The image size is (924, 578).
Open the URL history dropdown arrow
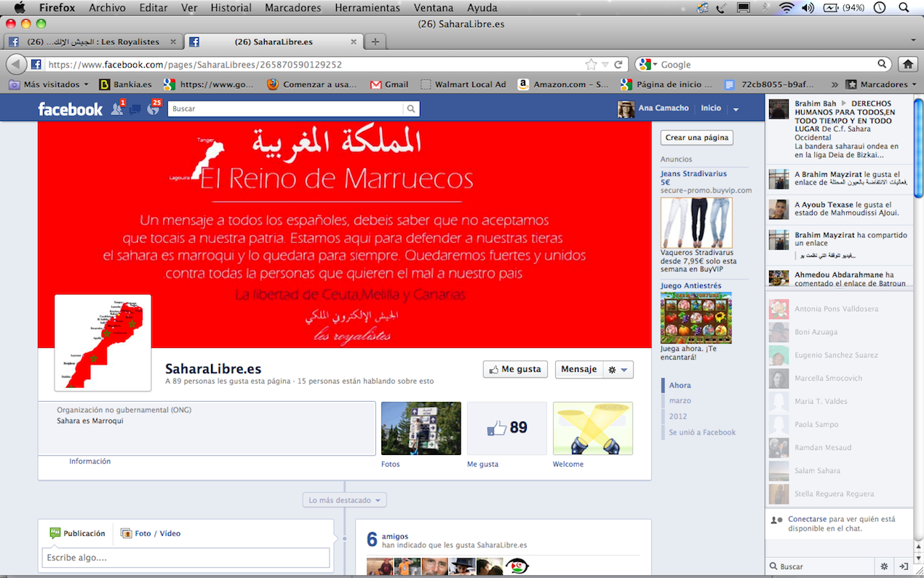(605, 64)
